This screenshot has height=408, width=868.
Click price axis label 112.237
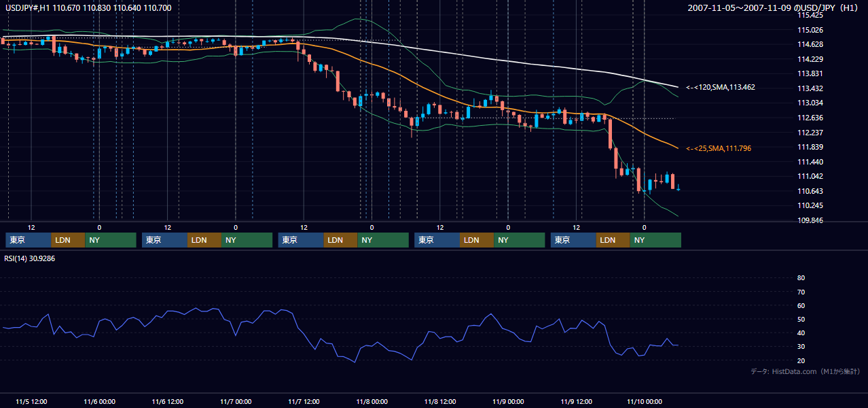click(x=810, y=132)
